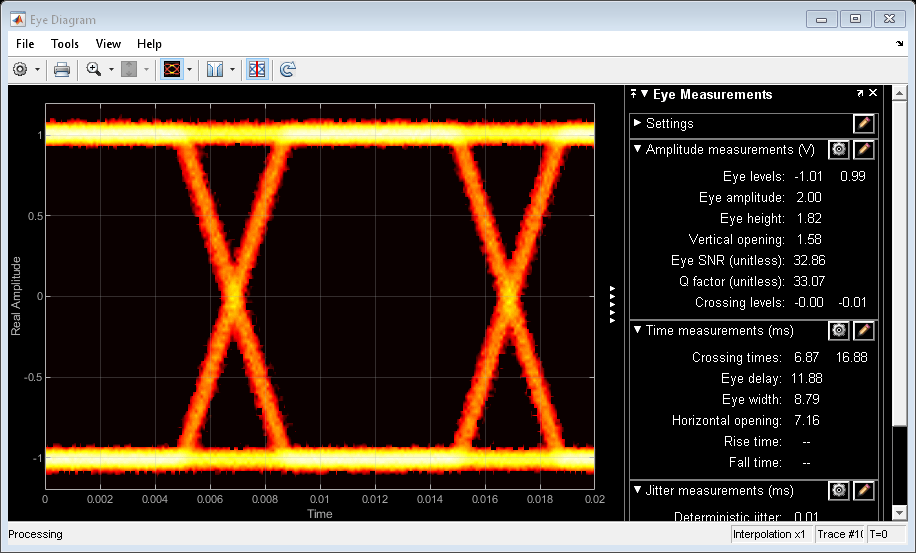
Task: Minimize the Eye Diagram window
Action: click(821, 19)
